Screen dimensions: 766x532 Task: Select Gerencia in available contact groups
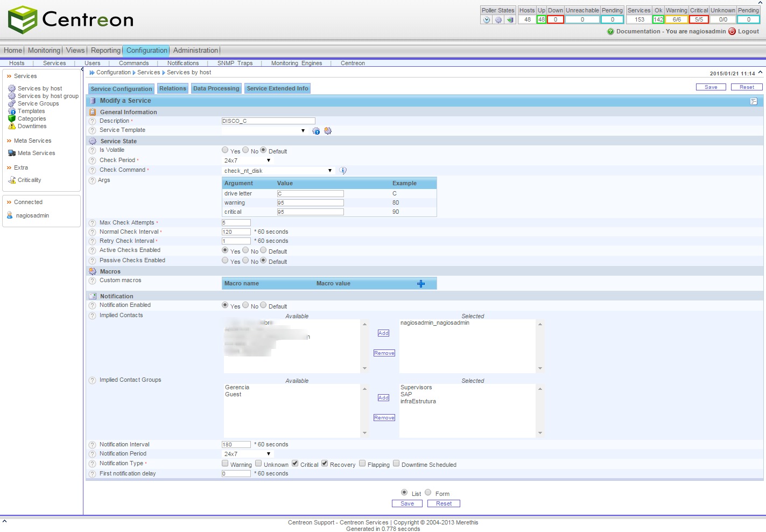(x=237, y=388)
